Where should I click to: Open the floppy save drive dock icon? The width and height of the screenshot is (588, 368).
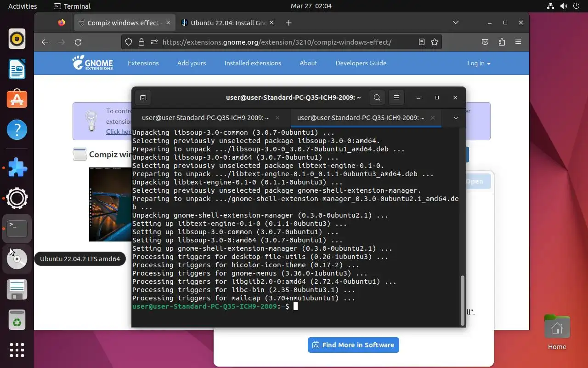point(17,289)
